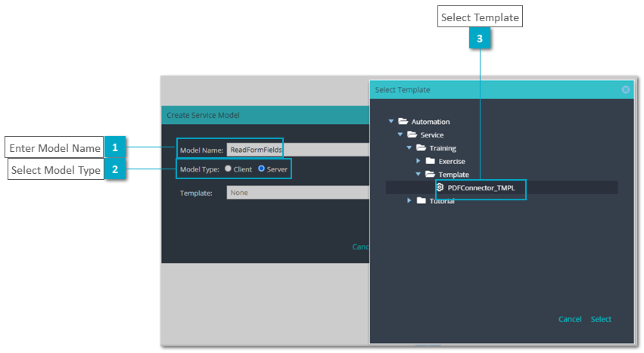Select the Automation tree label
The width and height of the screenshot is (644, 353).
click(431, 122)
